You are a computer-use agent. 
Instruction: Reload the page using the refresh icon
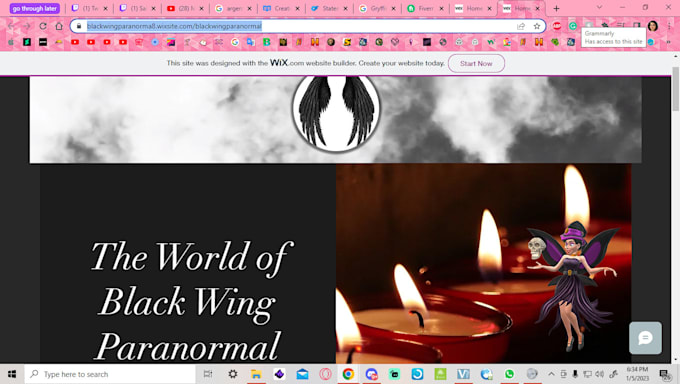click(42, 26)
